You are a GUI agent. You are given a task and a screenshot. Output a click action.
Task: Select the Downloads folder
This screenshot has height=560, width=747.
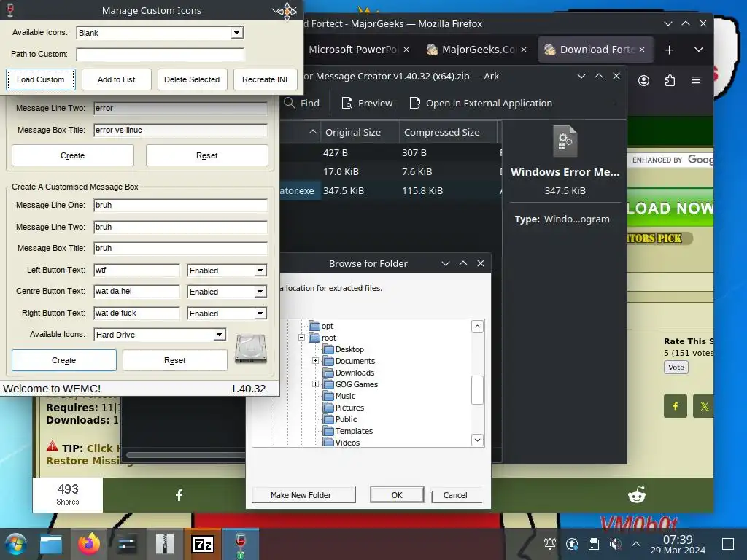355,373
